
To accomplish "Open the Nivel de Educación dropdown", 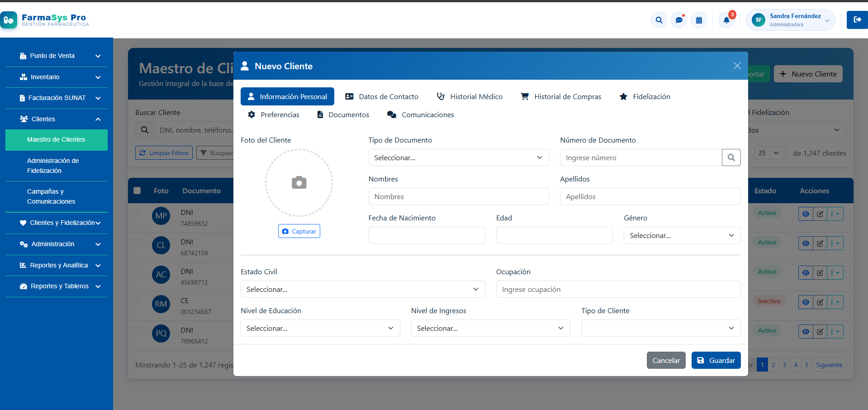I will (x=320, y=328).
